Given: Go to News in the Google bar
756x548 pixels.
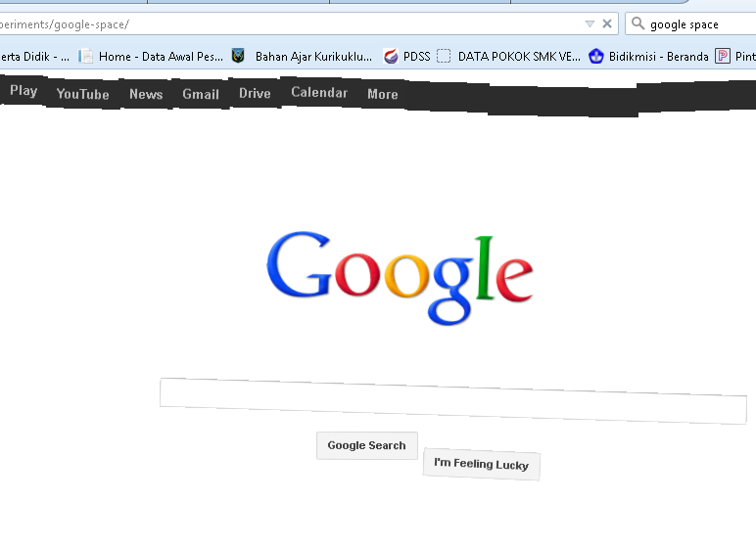Looking at the screenshot, I should click(x=146, y=94).
